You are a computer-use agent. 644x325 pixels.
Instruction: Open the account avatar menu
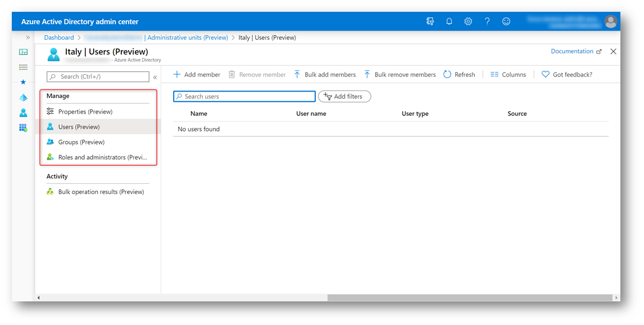[611, 21]
